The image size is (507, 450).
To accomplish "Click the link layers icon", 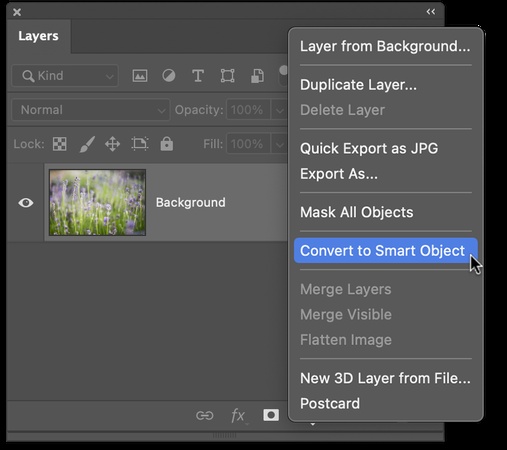I will coord(205,415).
